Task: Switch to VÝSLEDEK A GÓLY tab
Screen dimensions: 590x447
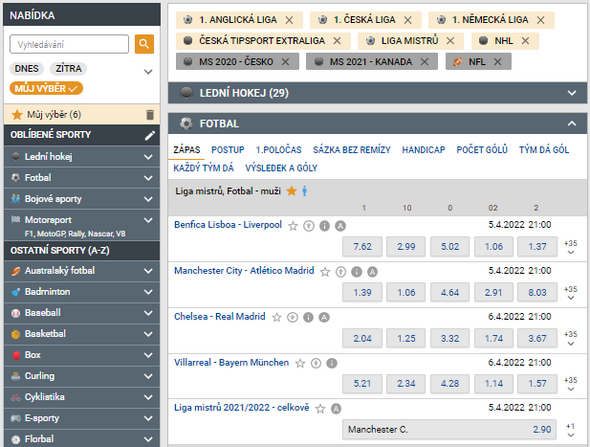Action: (x=281, y=168)
